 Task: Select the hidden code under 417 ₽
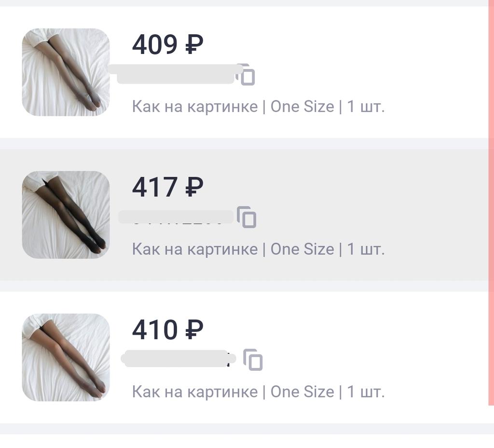pos(176,217)
